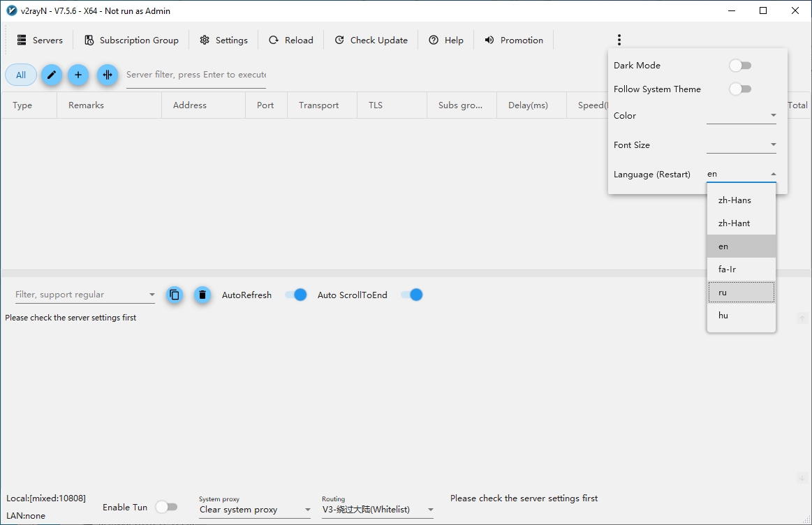Open the log filter regular dropdown
The width and height of the screenshot is (812, 525).
point(85,295)
